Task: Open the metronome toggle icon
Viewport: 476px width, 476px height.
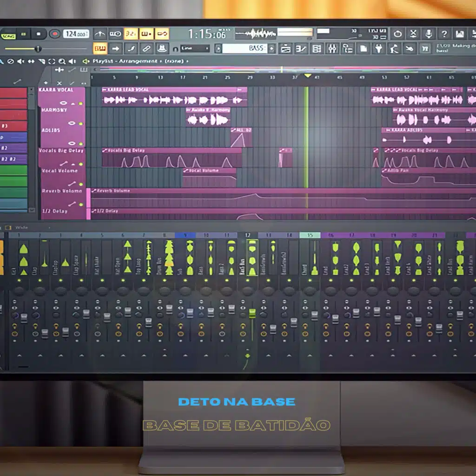Action: click(x=100, y=34)
